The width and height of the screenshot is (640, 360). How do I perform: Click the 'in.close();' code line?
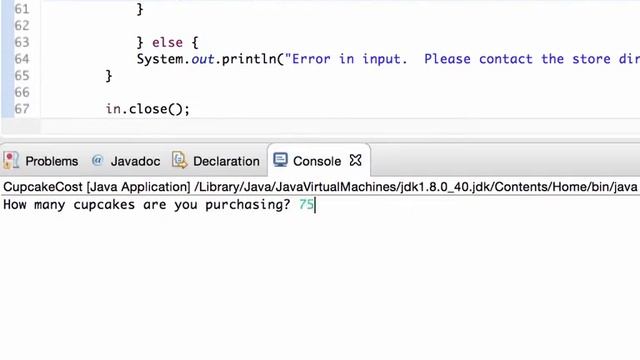(x=148, y=109)
